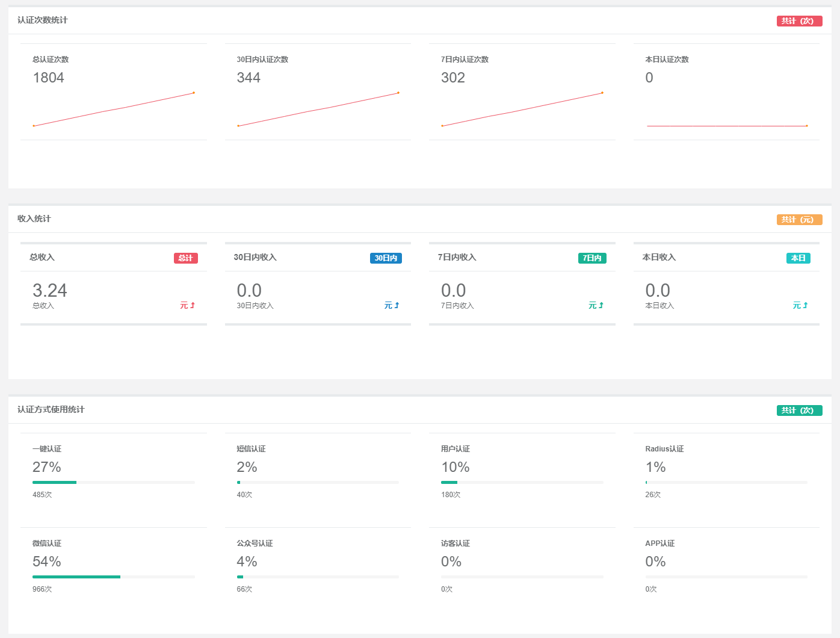Click the red 总计 tag
This screenshot has width=840, height=638.
tap(186, 258)
